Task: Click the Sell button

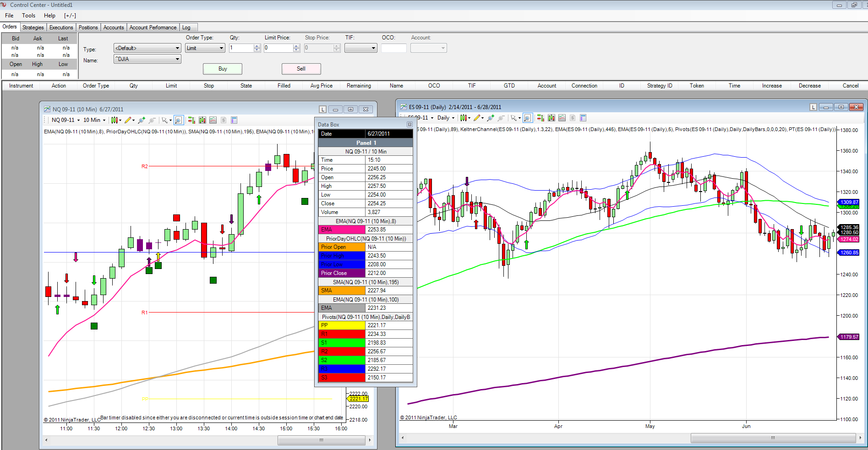Action: point(301,69)
